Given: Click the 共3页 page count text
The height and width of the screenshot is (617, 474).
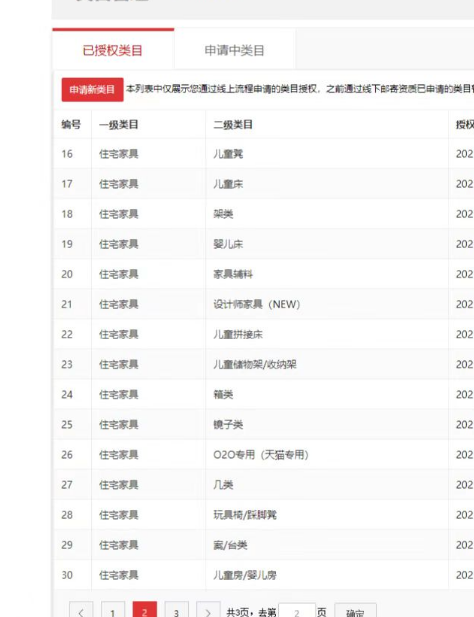Looking at the screenshot, I should point(239,612).
